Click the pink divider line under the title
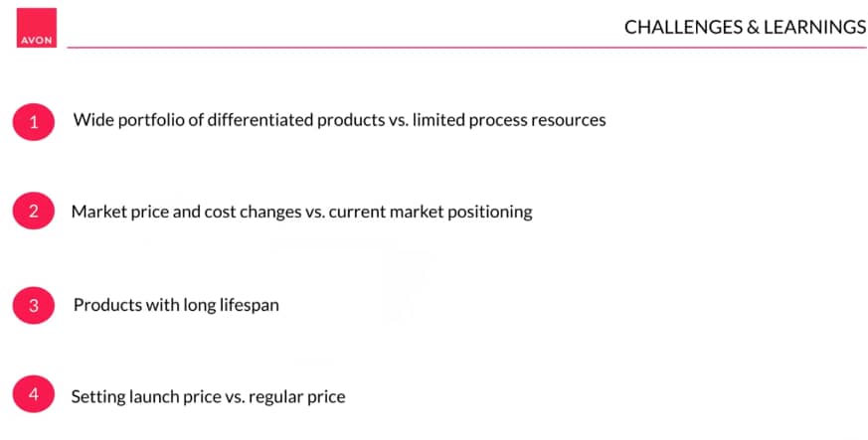This screenshot has height=440, width=868. (x=466, y=48)
